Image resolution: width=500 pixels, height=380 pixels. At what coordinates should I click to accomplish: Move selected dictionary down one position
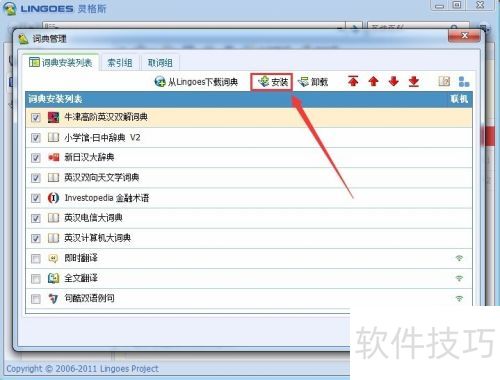[394, 81]
